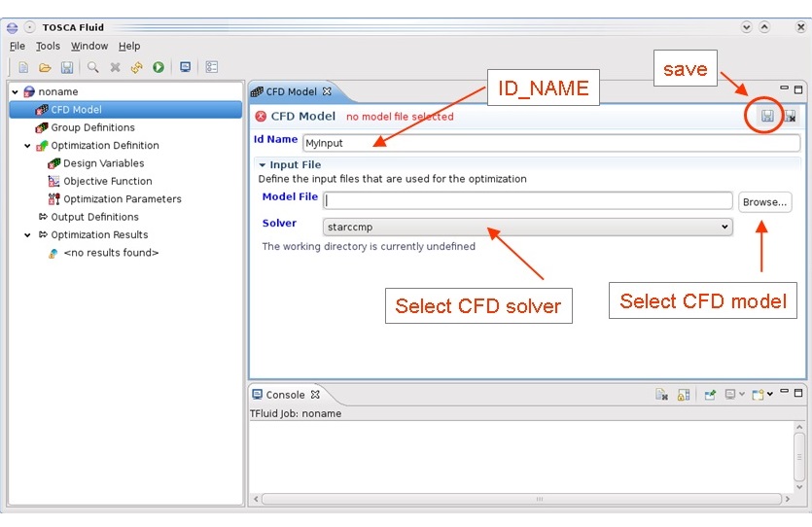The height and width of the screenshot is (527, 812).
Task: Collapse the Optimization Definition node
Action: click(x=27, y=146)
